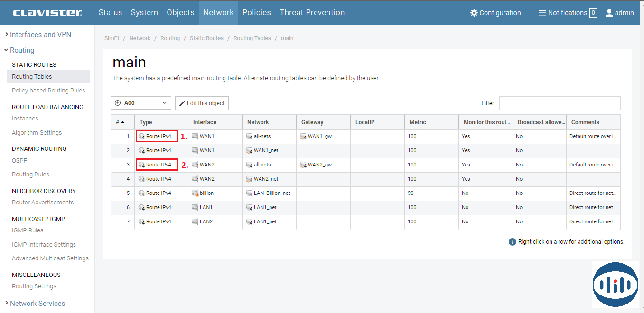
Task: Expand the Network Services section
Action: pyautogui.click(x=37, y=304)
